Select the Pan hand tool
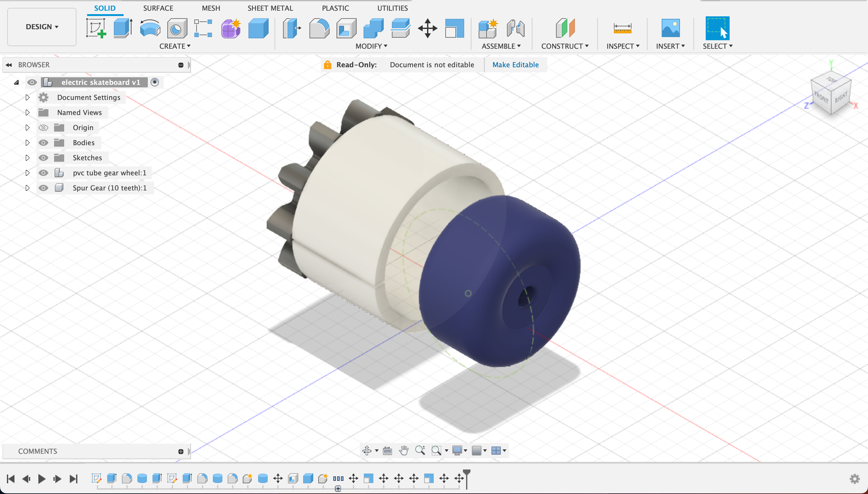 pyautogui.click(x=403, y=450)
